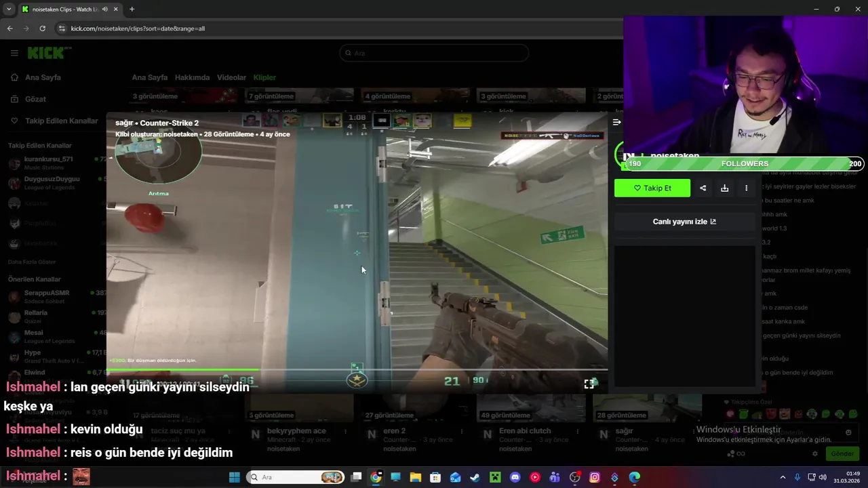Open Microsoft Teams from the taskbar
This screenshot has height=488, width=868.
555,477
